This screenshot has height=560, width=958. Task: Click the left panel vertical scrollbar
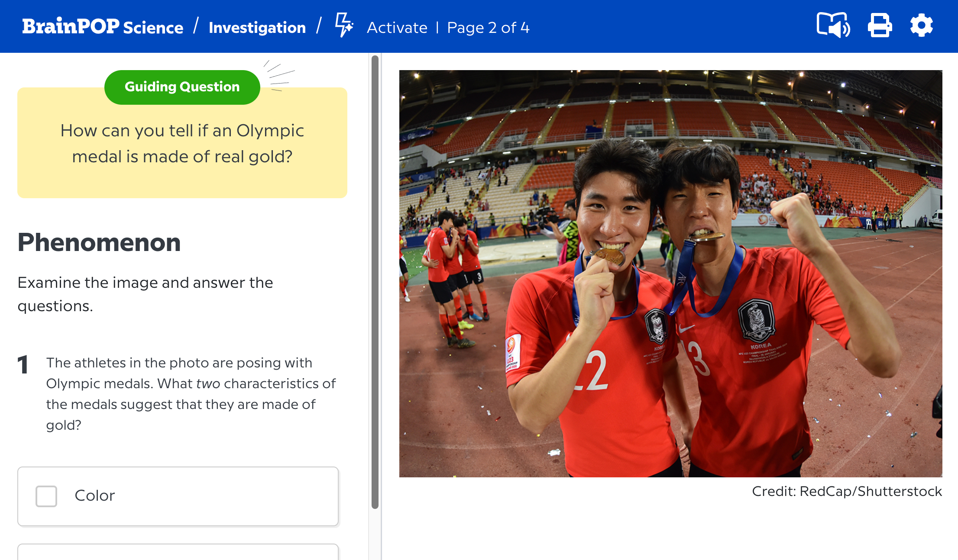(x=375, y=281)
